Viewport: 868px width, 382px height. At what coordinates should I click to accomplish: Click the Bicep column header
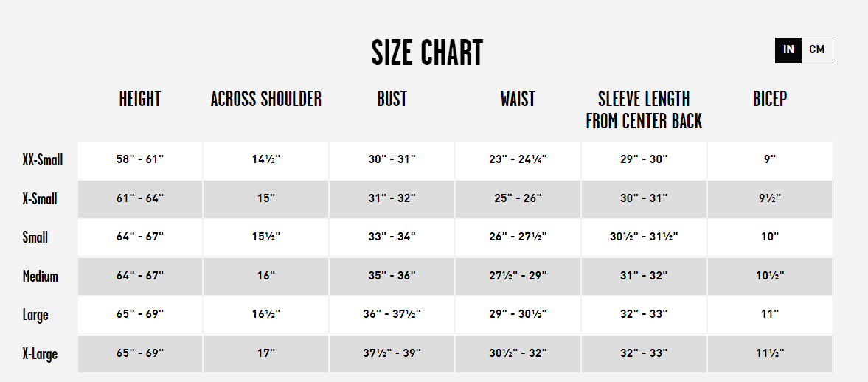pos(770,100)
